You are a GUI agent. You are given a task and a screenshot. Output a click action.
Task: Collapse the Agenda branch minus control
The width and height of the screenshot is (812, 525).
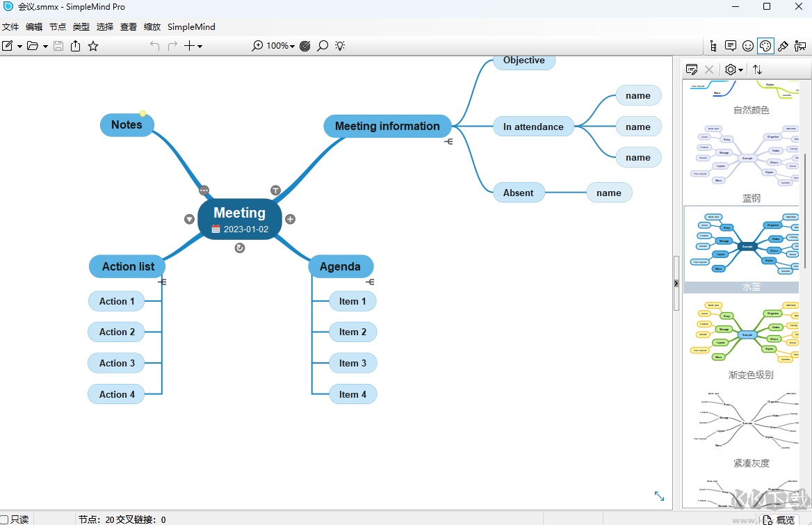(370, 282)
